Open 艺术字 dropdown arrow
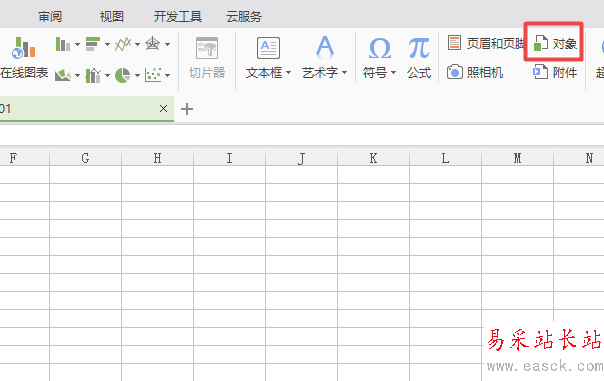The height and width of the screenshot is (381, 604). [344, 72]
